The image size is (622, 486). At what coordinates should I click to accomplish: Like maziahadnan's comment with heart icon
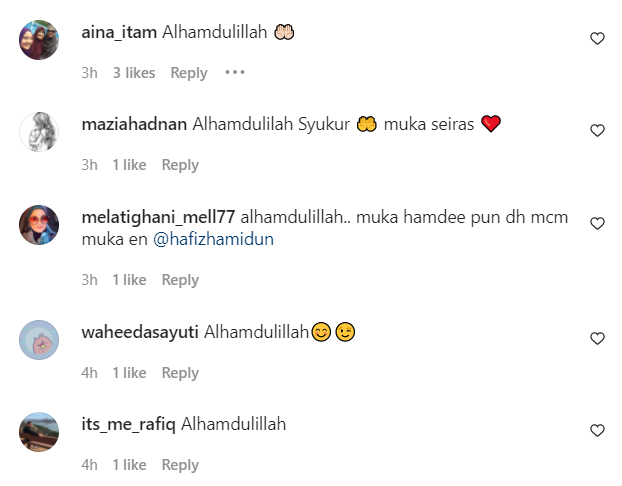597,131
